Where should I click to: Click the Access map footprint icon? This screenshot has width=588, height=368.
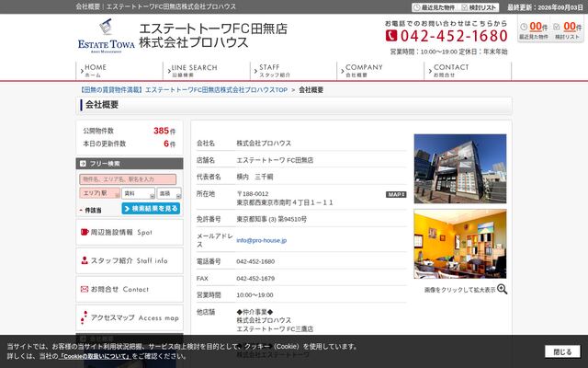click(84, 317)
